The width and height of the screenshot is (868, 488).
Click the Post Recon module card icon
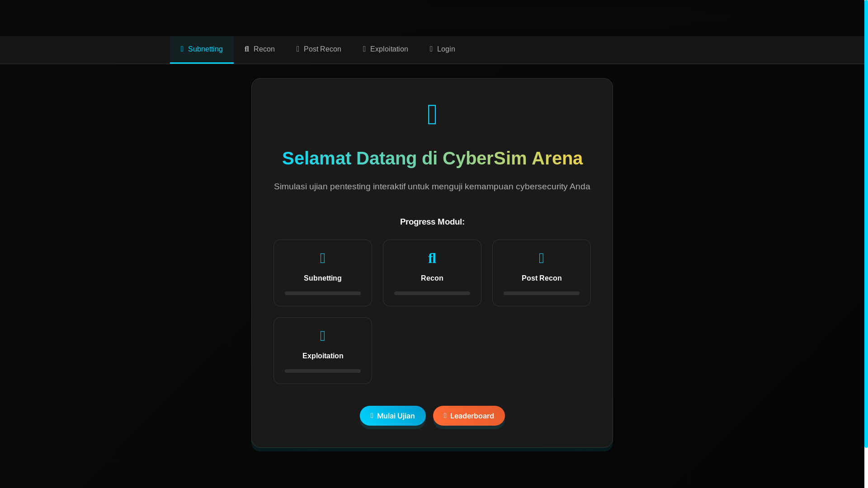pos(542,258)
